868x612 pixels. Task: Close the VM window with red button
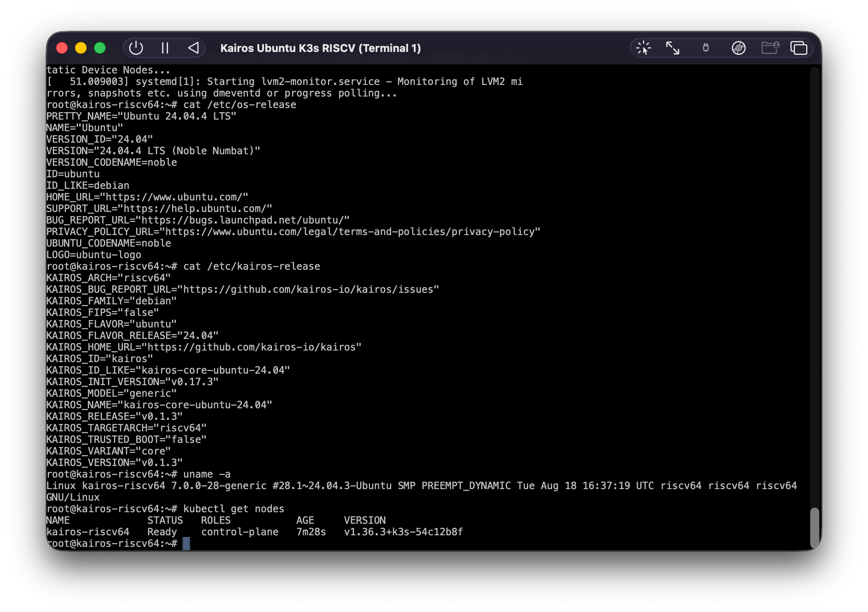pos(62,48)
